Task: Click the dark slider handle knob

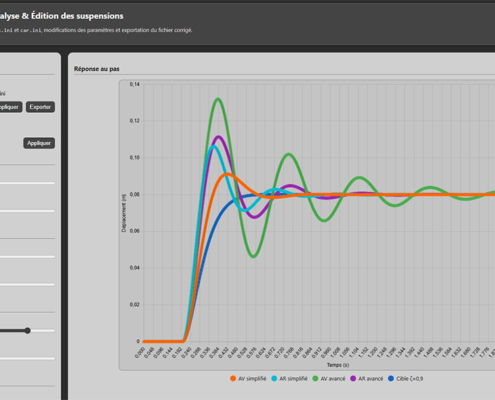Action: [x=27, y=331]
